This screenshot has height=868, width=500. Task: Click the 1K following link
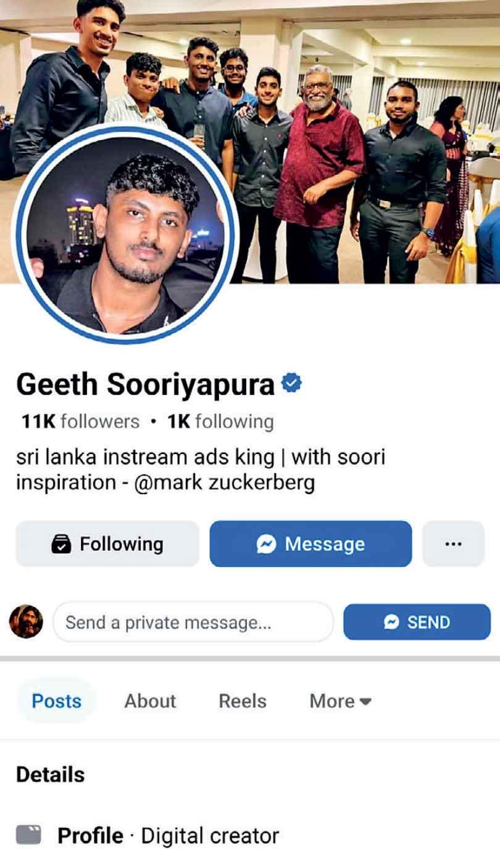pyautogui.click(x=220, y=421)
